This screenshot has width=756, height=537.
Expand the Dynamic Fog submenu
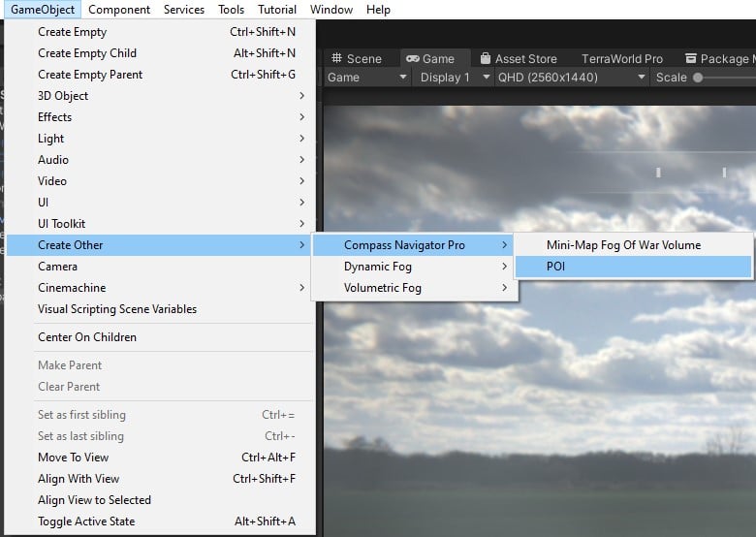(x=378, y=267)
